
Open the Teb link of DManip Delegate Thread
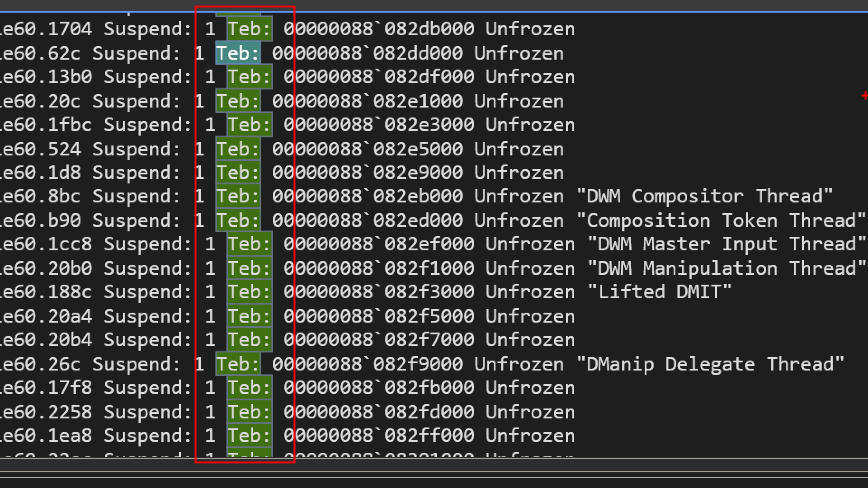(x=238, y=365)
